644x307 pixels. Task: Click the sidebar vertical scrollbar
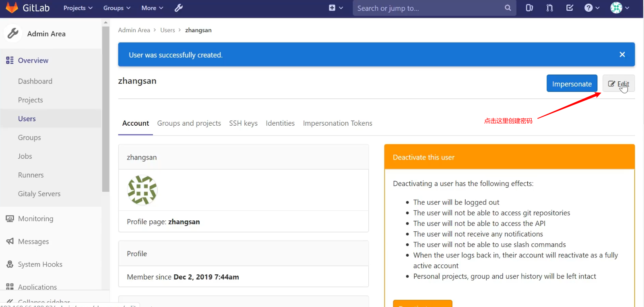106,109
